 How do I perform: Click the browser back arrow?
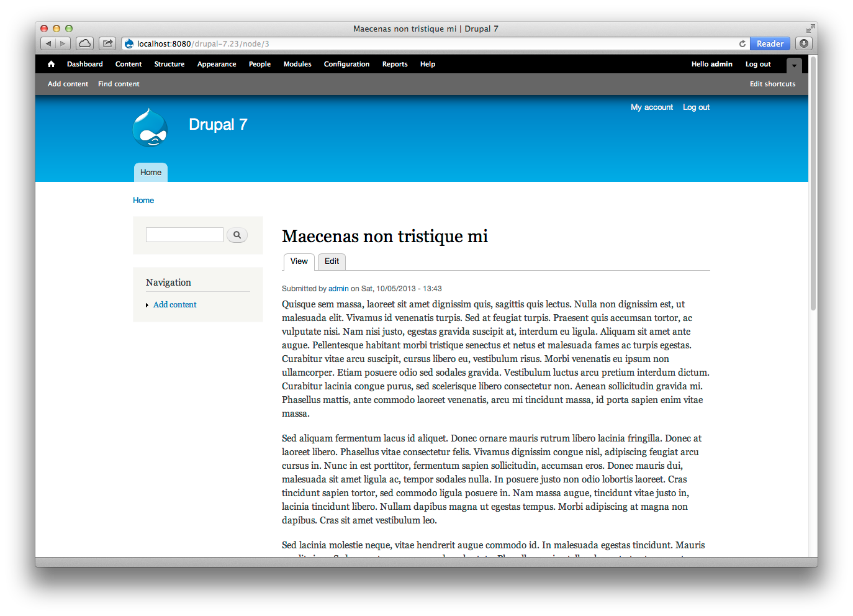(48, 43)
